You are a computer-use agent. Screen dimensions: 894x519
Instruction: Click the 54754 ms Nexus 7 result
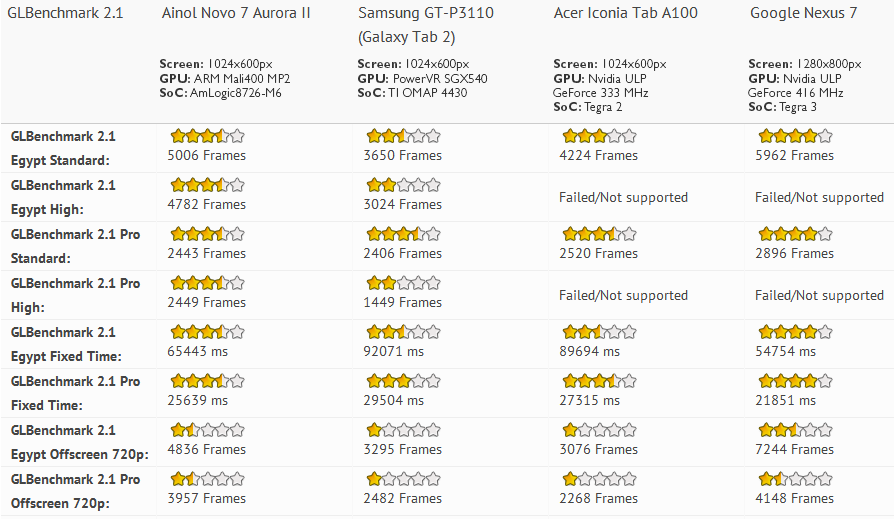coord(787,352)
